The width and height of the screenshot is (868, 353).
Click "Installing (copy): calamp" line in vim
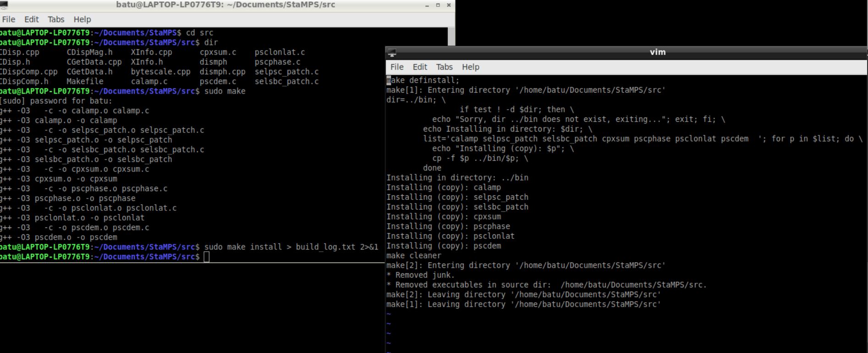coord(444,187)
